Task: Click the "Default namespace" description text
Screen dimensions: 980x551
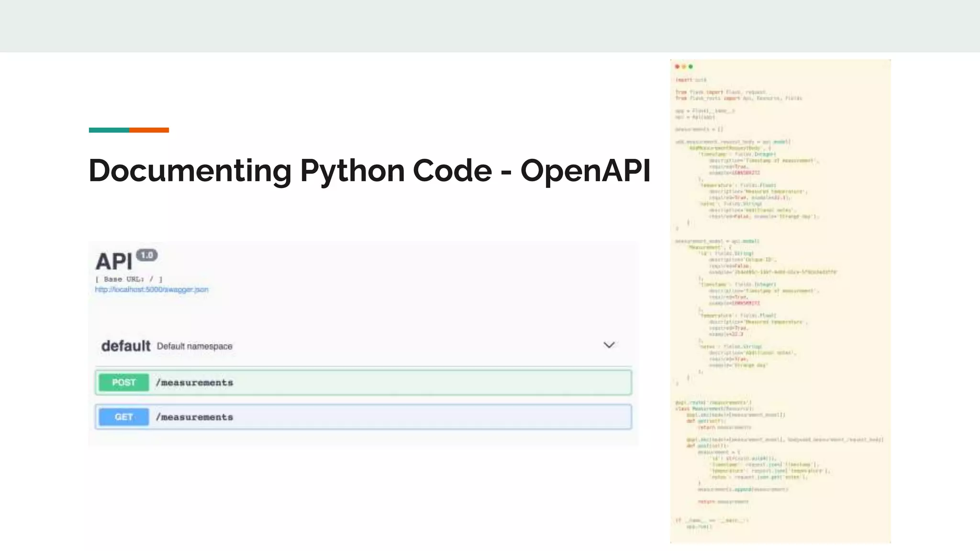Action: (x=194, y=346)
